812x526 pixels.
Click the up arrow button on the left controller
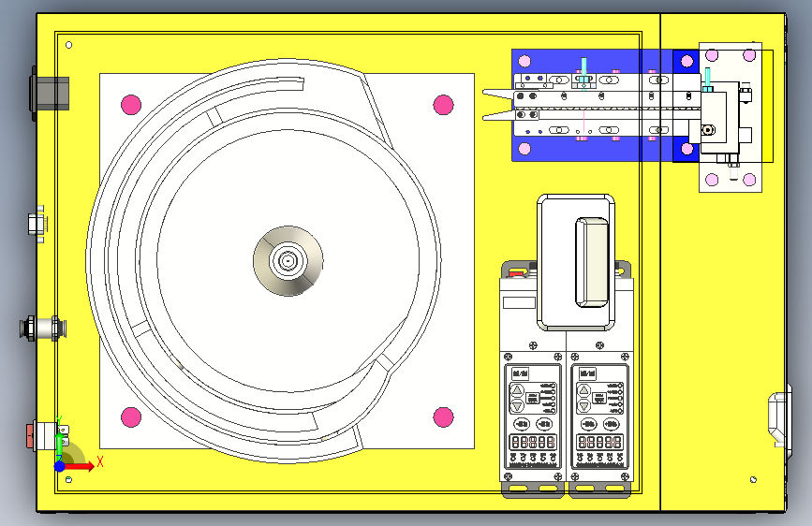[517, 390]
